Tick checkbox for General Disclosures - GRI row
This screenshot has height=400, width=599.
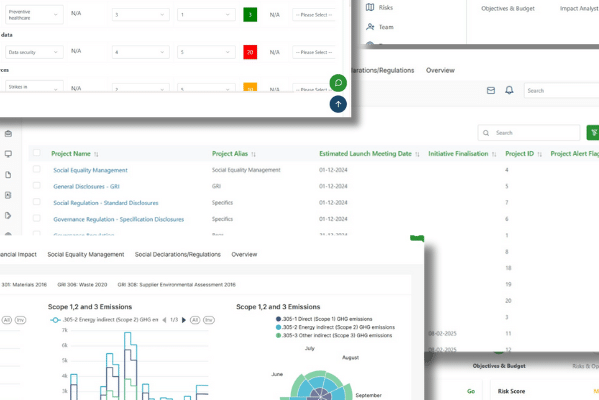pyautogui.click(x=37, y=185)
